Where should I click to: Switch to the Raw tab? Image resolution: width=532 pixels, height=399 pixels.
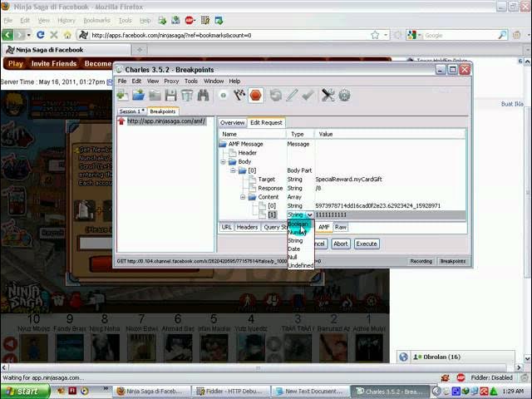point(341,227)
